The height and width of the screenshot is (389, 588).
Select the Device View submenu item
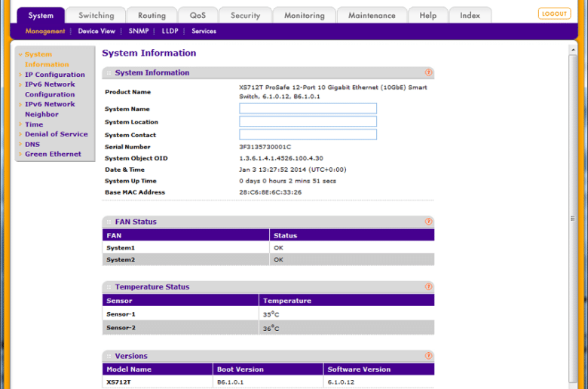point(96,31)
